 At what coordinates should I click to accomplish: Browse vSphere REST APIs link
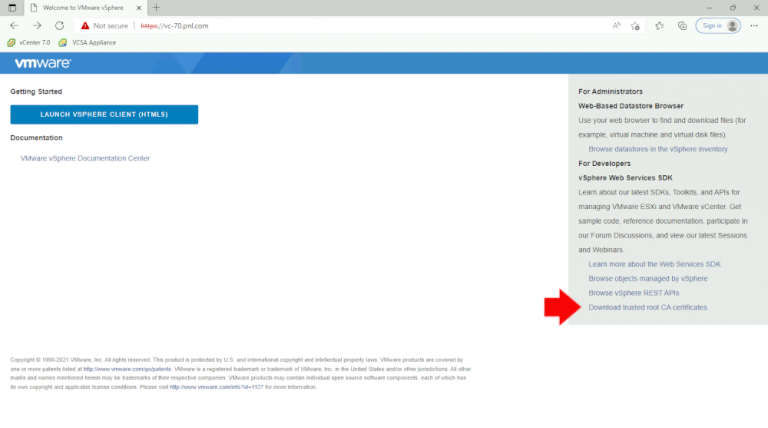point(634,293)
